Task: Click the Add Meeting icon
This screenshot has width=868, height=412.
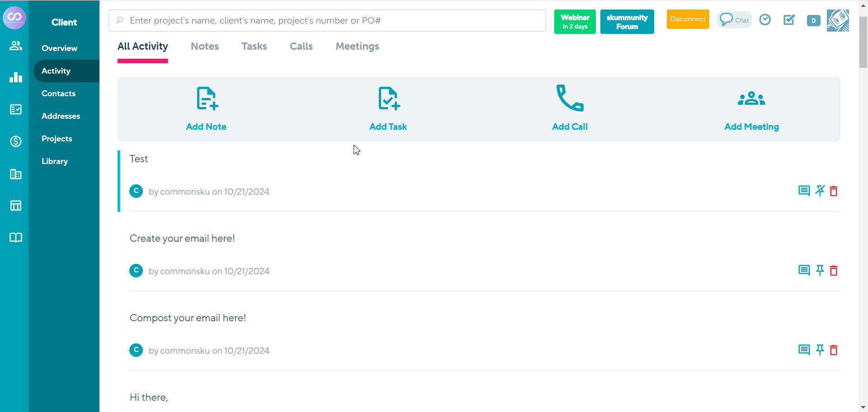Action: pos(751,98)
